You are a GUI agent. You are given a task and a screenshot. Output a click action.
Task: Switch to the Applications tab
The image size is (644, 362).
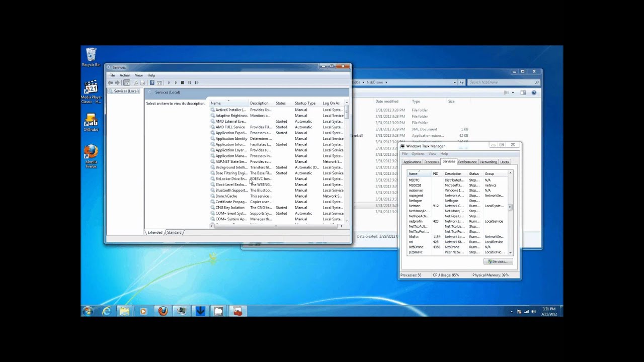(412, 162)
